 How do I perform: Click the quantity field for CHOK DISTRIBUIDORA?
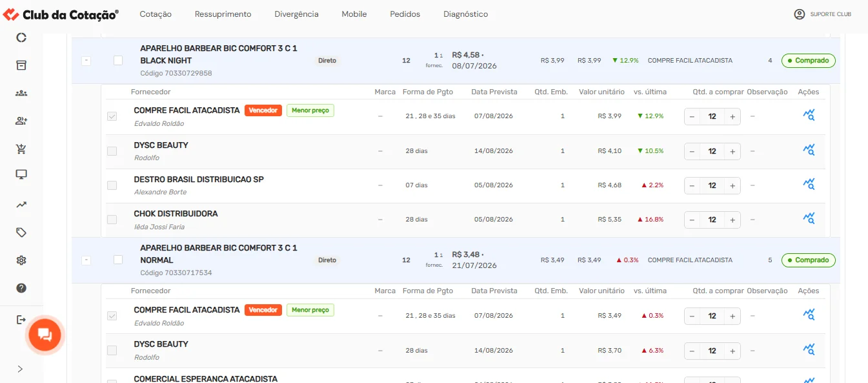tap(712, 220)
